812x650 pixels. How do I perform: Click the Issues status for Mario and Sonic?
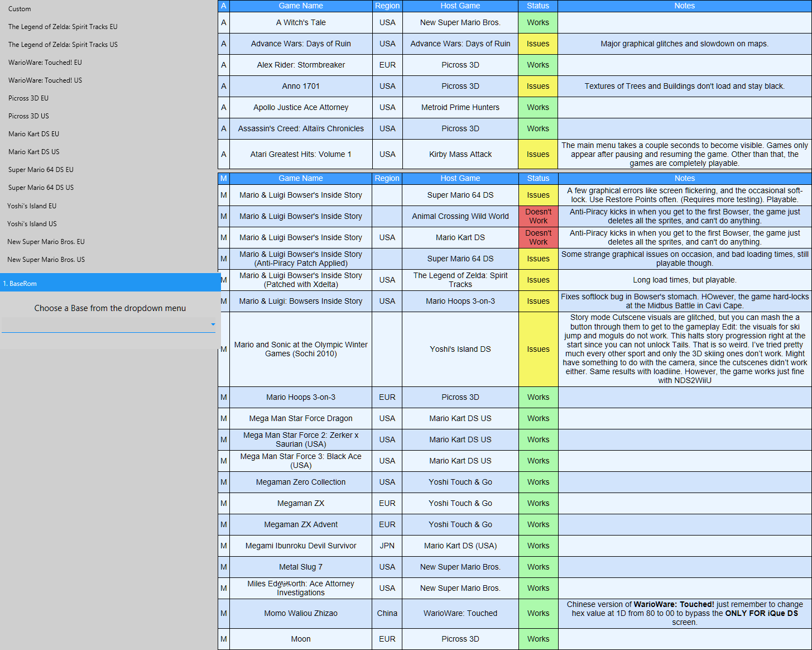click(538, 350)
